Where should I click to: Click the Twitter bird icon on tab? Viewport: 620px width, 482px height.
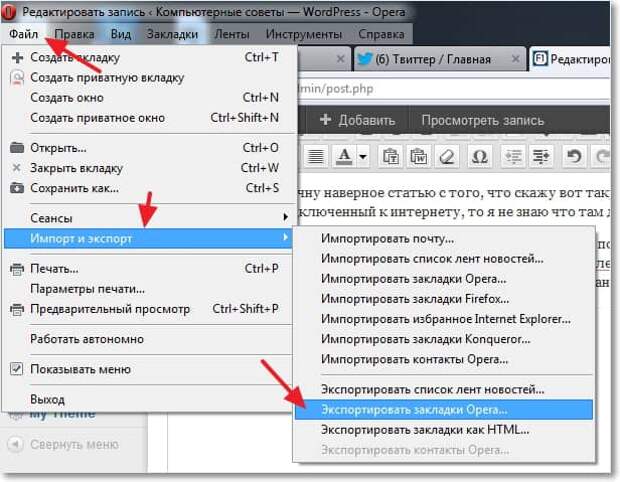364,59
